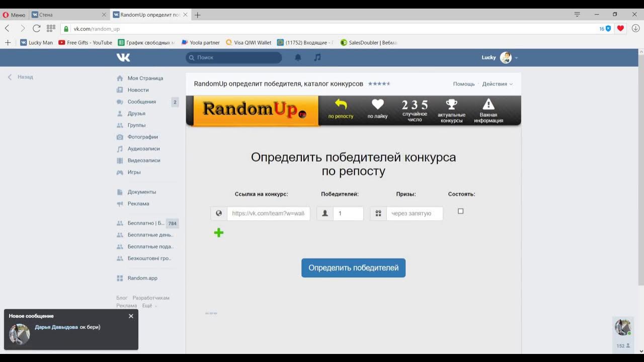Screen dimensions: 644x362
Task: Expand the 'Ещё' footer menu
Action: click(149, 306)
